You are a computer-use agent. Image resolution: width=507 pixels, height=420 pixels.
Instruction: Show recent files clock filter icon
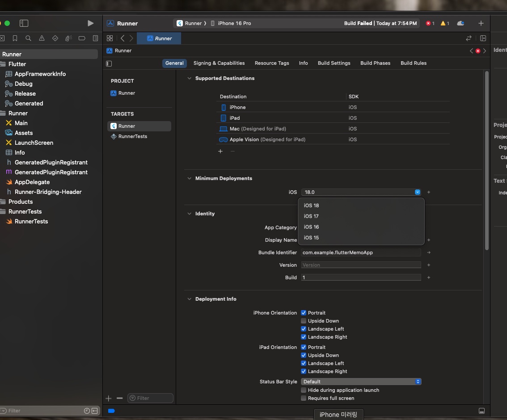click(87, 411)
